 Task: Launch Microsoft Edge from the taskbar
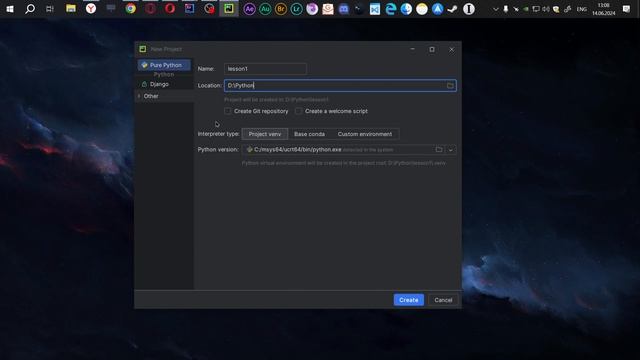point(391,9)
